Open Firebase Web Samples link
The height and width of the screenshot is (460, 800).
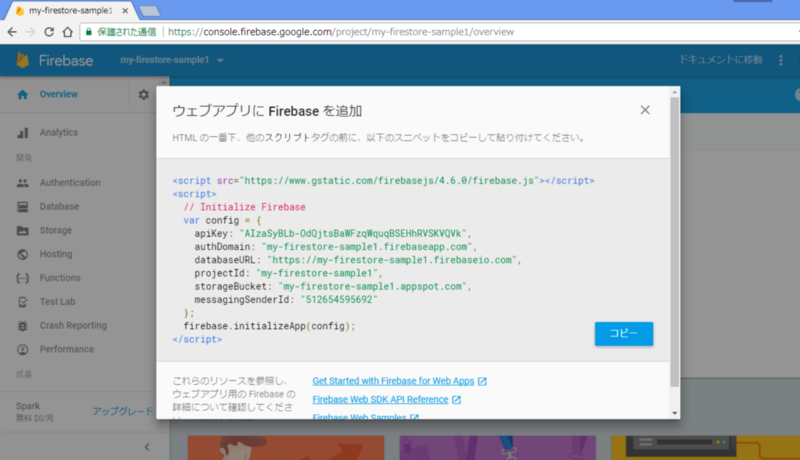pos(359,416)
